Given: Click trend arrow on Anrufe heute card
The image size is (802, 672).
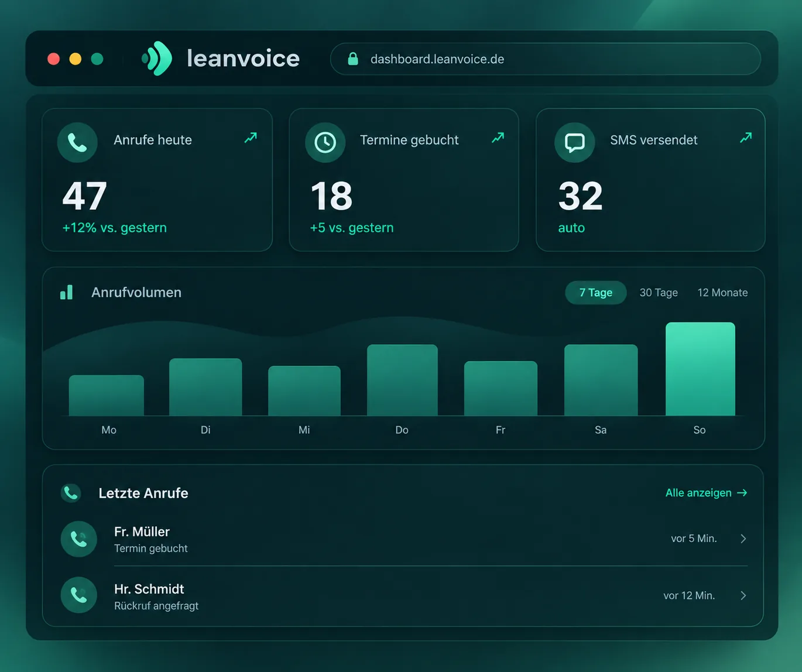Looking at the screenshot, I should pos(251,138).
